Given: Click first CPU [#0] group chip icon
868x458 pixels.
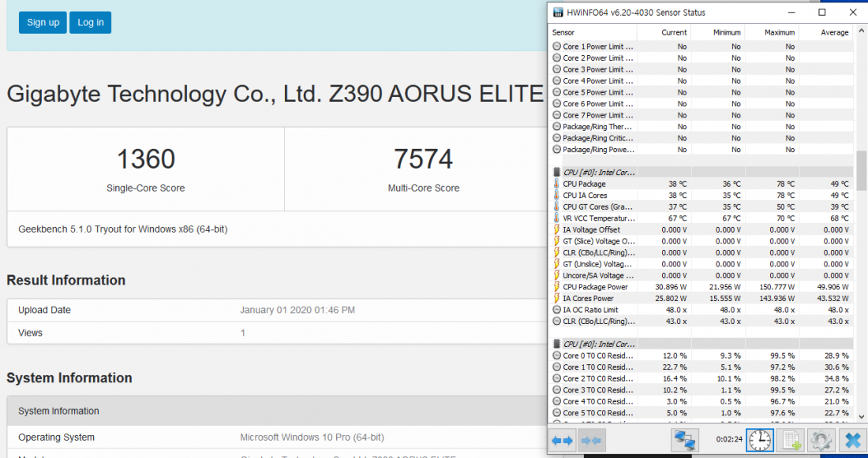Looking at the screenshot, I should coord(557,173).
